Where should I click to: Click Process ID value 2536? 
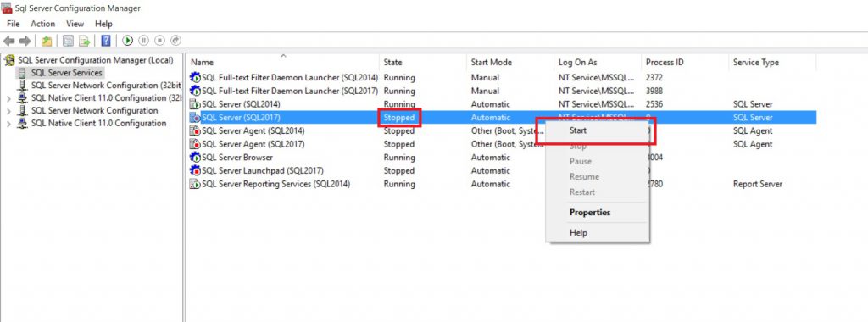(x=654, y=104)
